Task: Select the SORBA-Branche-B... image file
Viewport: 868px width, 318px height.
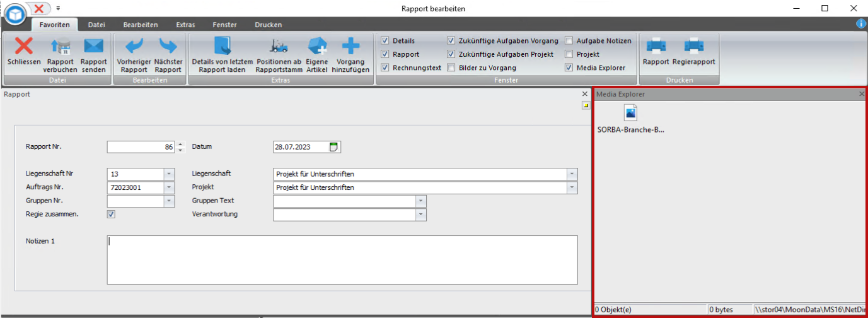Action: click(x=630, y=114)
